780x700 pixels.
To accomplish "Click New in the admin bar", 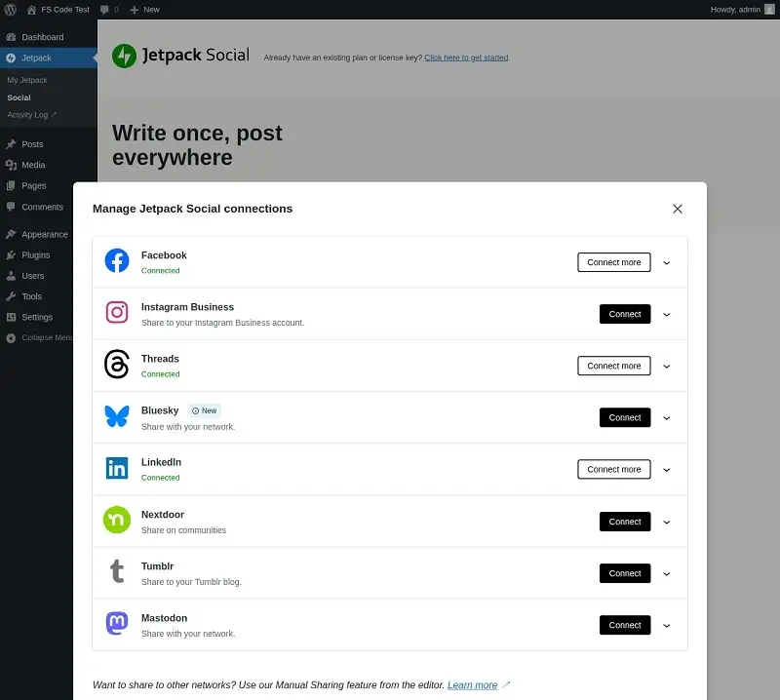I will coord(144,10).
